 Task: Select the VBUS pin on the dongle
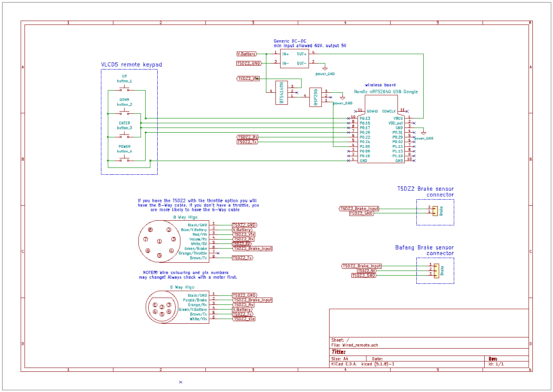(x=398, y=118)
